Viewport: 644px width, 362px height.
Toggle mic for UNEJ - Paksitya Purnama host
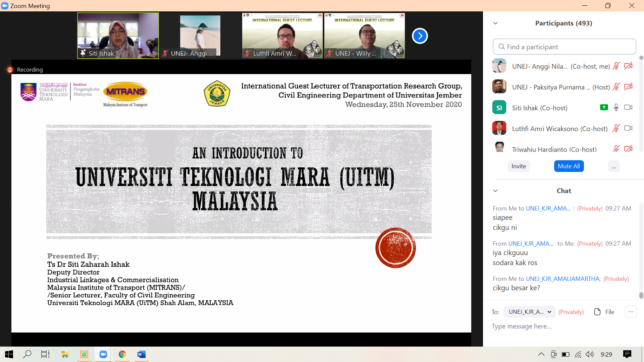[616, 87]
